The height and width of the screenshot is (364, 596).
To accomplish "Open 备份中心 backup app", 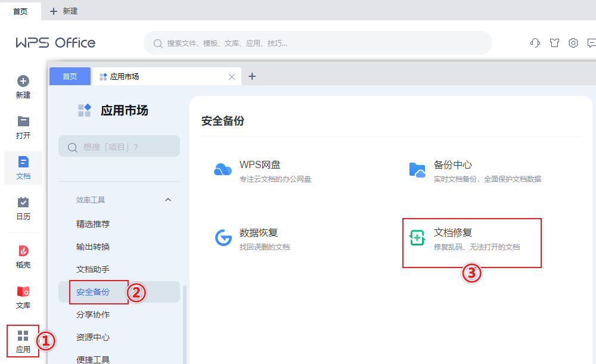I will [417, 170].
